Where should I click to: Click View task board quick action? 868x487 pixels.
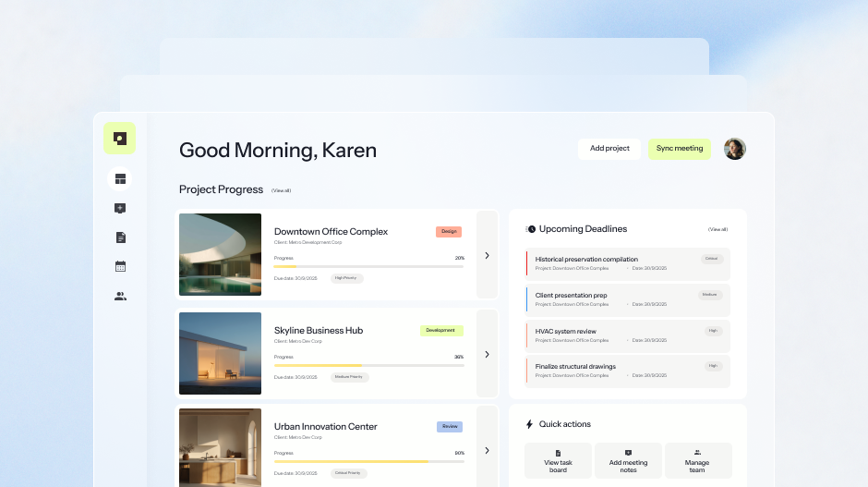pyautogui.click(x=558, y=460)
